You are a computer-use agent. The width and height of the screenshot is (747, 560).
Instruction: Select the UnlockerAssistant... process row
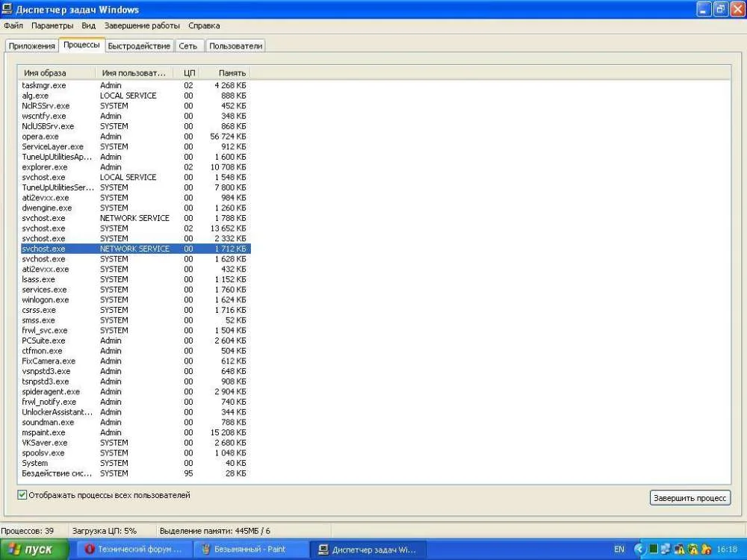pyautogui.click(x=135, y=412)
